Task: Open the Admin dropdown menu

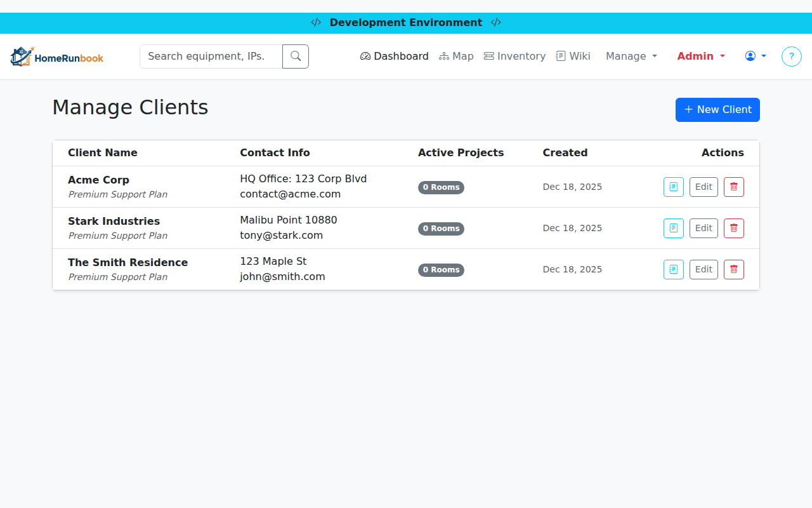Action: tap(700, 56)
